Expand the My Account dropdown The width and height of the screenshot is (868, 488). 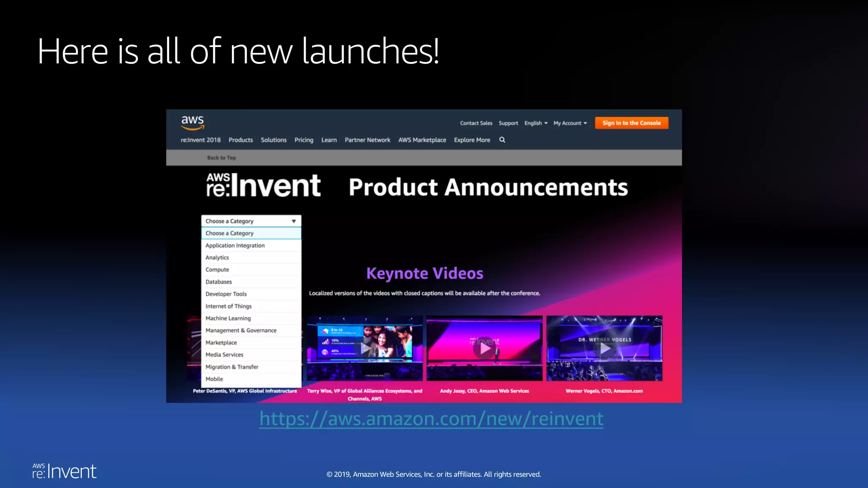[570, 123]
